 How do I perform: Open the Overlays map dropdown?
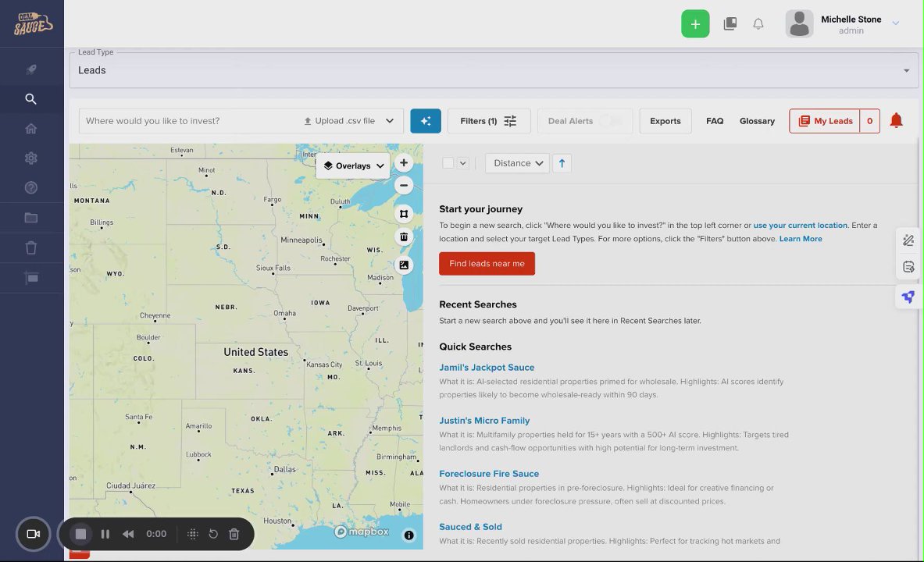pos(353,165)
